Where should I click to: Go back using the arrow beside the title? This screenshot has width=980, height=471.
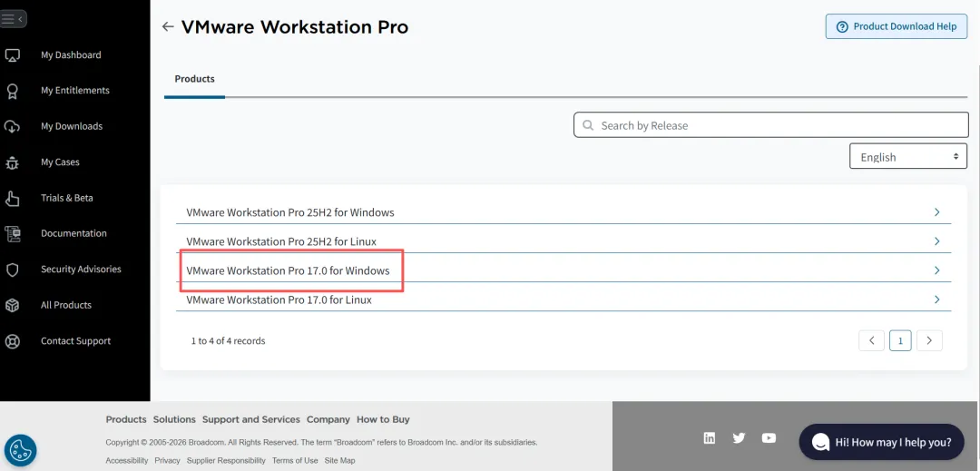point(168,27)
